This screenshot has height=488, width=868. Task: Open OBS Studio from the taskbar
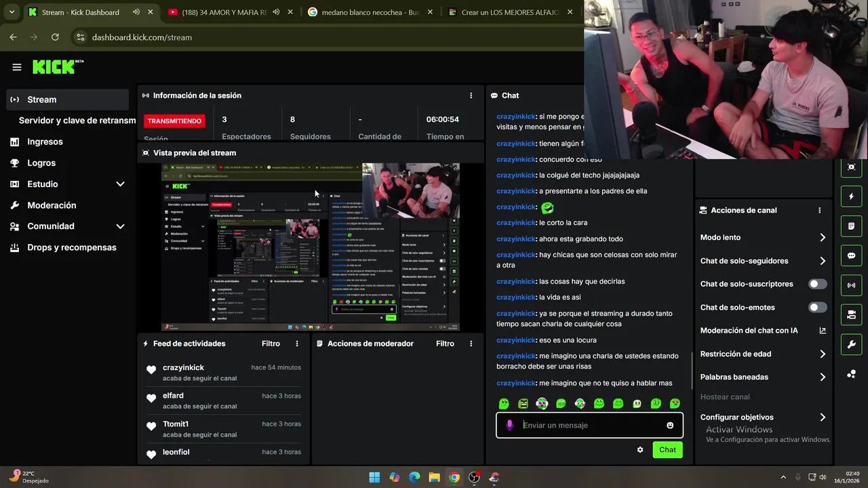click(x=474, y=477)
